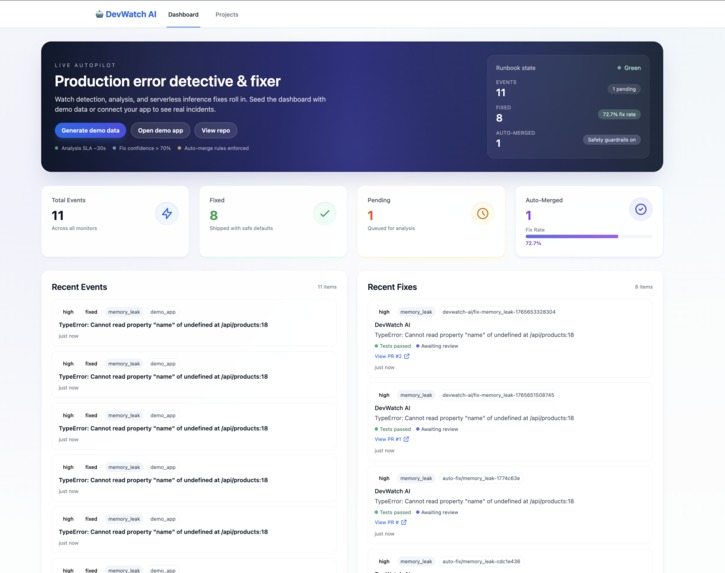Click the 'Runbook state' label
The height and width of the screenshot is (573, 725).
point(516,68)
